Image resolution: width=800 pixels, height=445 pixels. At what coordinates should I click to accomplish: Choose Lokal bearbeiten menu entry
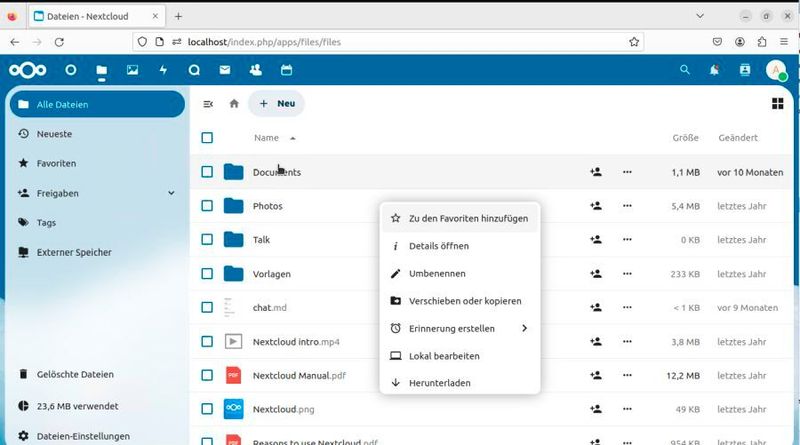460,356
